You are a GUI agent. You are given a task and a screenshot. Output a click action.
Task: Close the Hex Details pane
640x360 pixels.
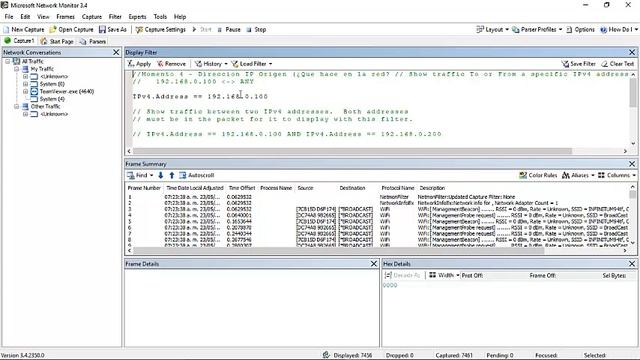(x=632, y=264)
